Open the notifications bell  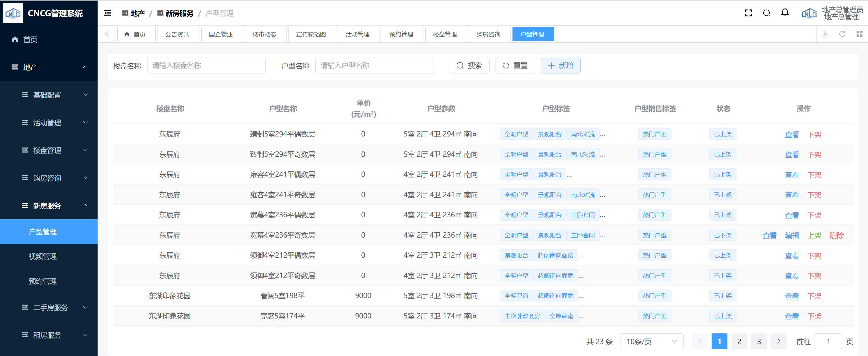point(785,13)
